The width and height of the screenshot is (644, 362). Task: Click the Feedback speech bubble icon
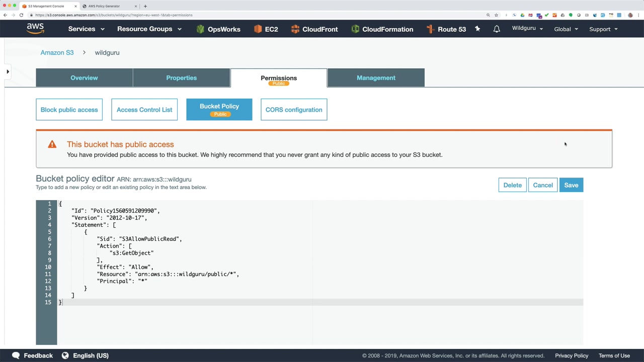16,355
